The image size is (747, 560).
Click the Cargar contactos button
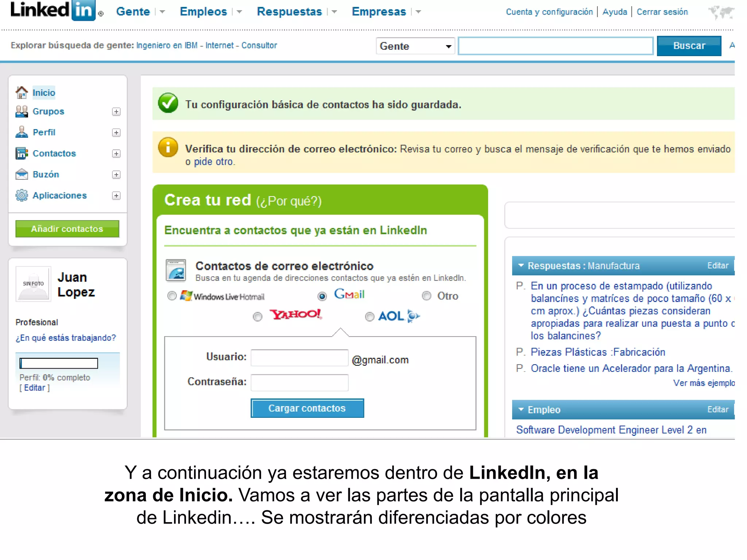tap(307, 408)
